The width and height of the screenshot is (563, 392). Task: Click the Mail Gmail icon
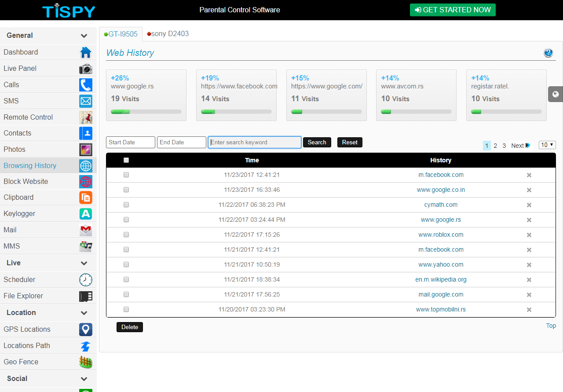coord(86,230)
